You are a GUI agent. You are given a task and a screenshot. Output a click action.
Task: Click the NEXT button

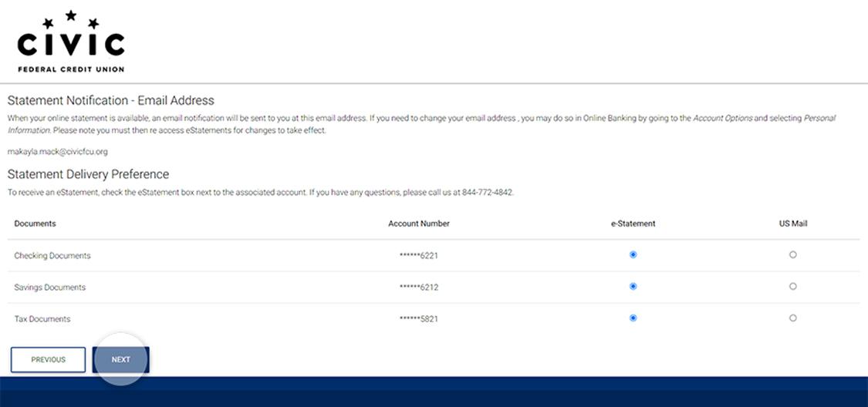[120, 359]
